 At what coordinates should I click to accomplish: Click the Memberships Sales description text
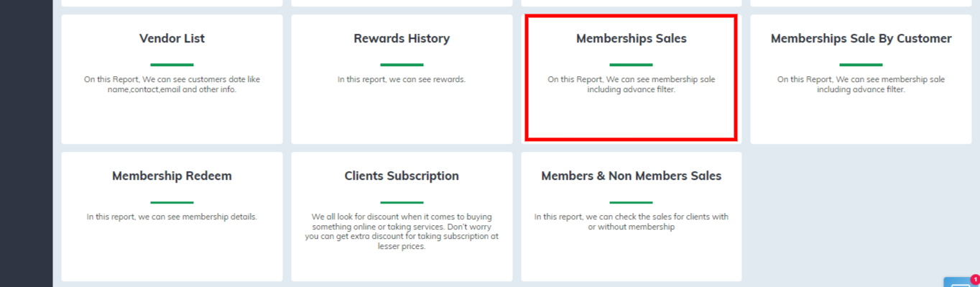(x=632, y=85)
